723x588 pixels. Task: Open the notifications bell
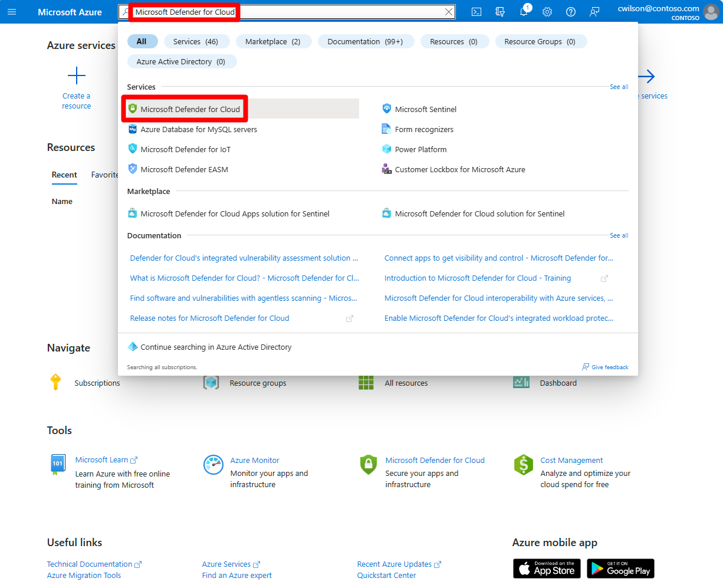[524, 12]
